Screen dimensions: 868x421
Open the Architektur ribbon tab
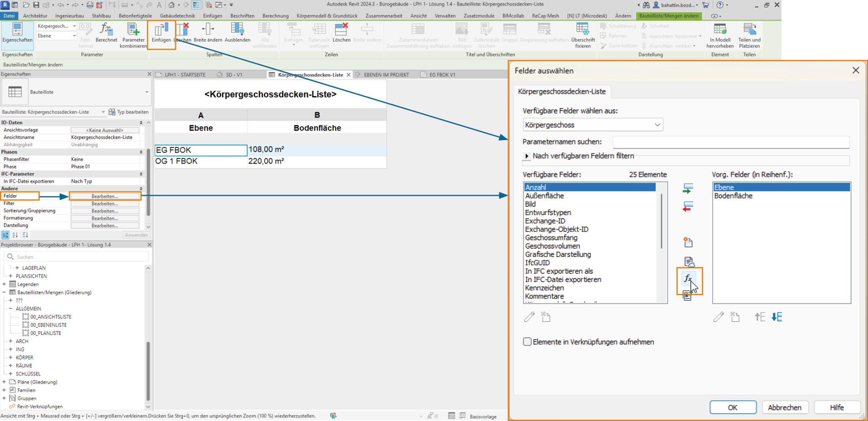(x=35, y=16)
